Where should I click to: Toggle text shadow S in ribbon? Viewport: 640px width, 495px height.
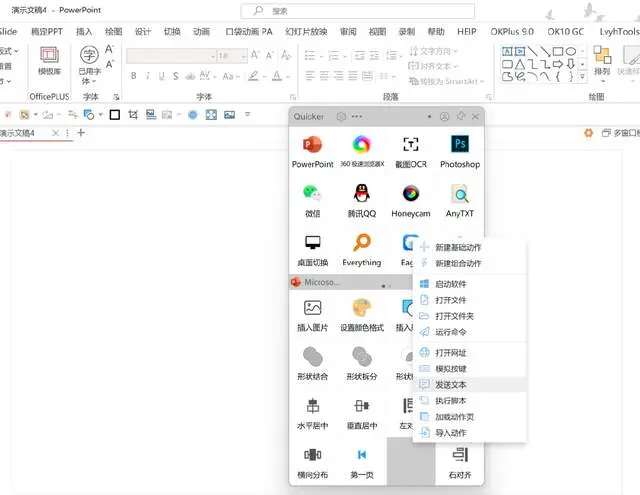[176, 76]
